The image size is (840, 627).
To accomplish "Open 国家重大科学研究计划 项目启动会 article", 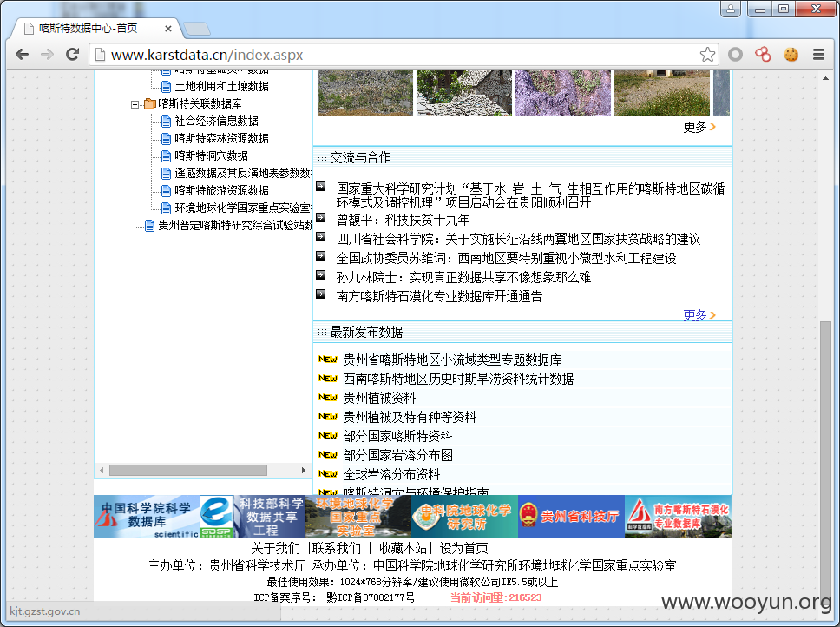I will tap(530, 195).
